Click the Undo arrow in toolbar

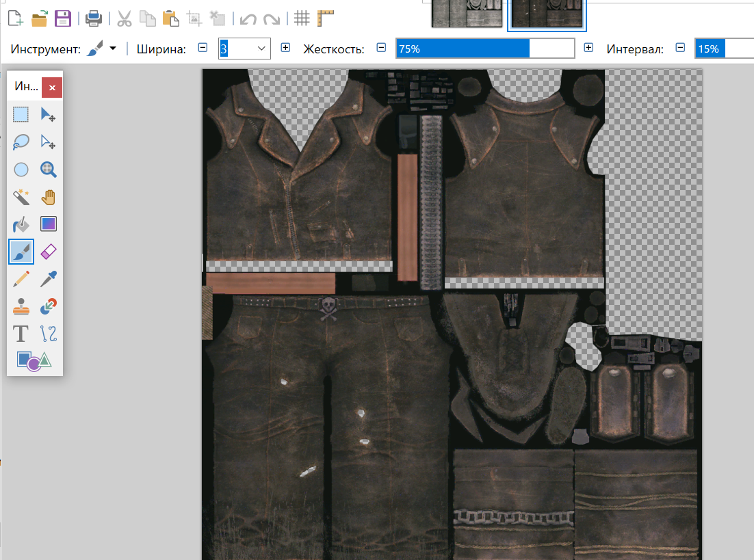point(248,18)
